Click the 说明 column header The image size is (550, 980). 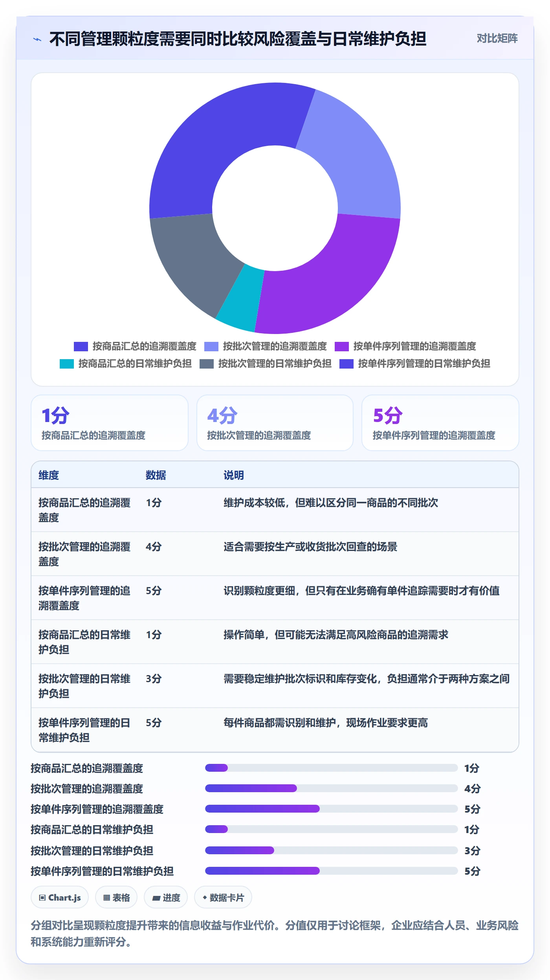[x=234, y=475]
